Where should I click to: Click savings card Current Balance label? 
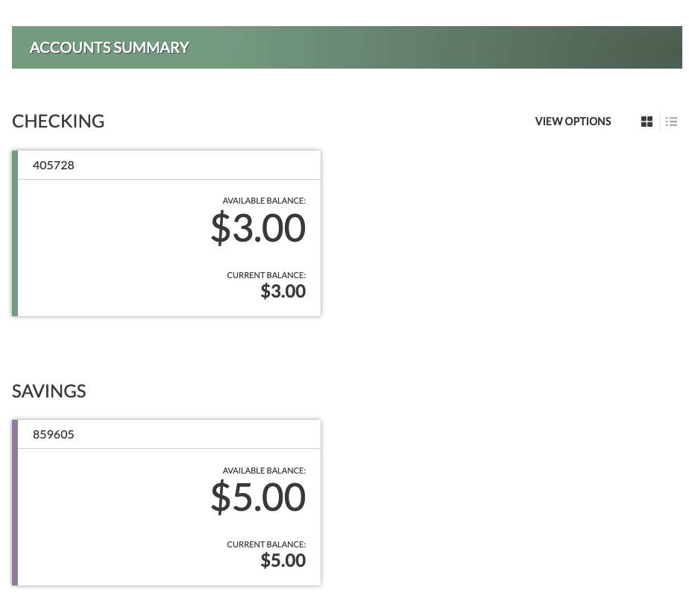click(266, 544)
